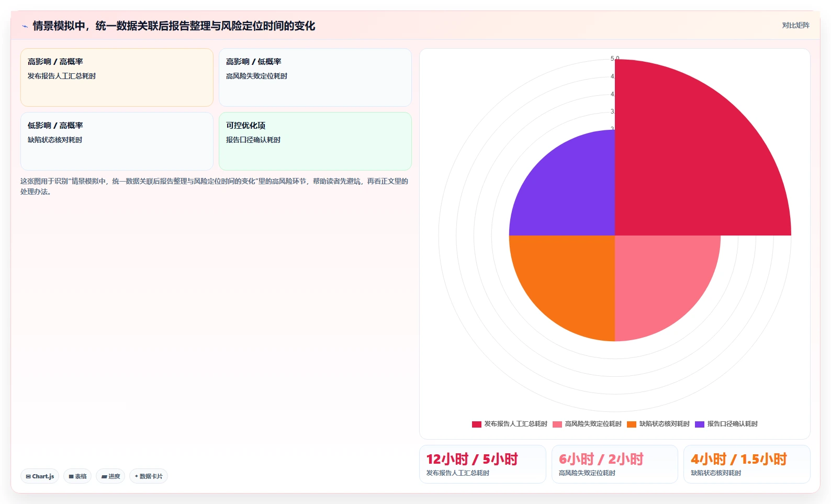
Task: Click the chart title 情景模拟中 heading
Action: [x=174, y=26]
